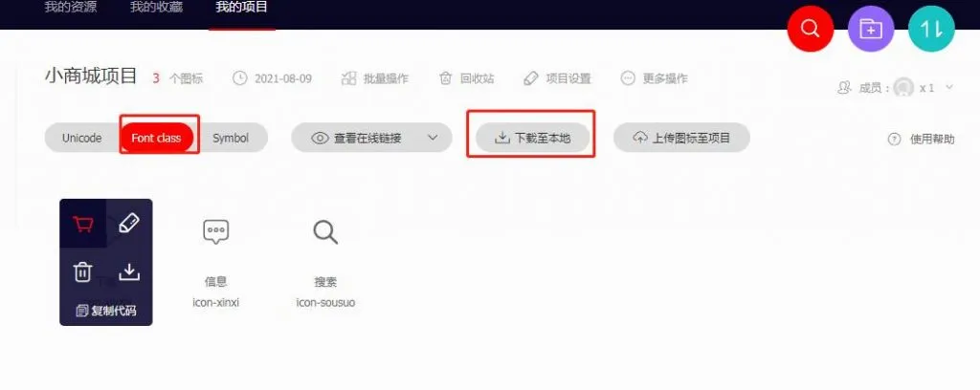Click the trash delete icon on hover card

pyautogui.click(x=82, y=271)
